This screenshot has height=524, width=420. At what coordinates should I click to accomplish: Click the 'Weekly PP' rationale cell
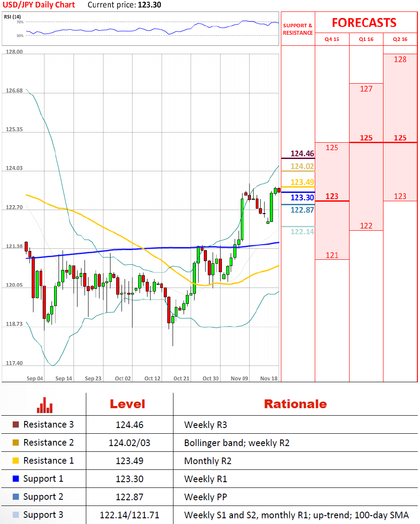[206, 497]
